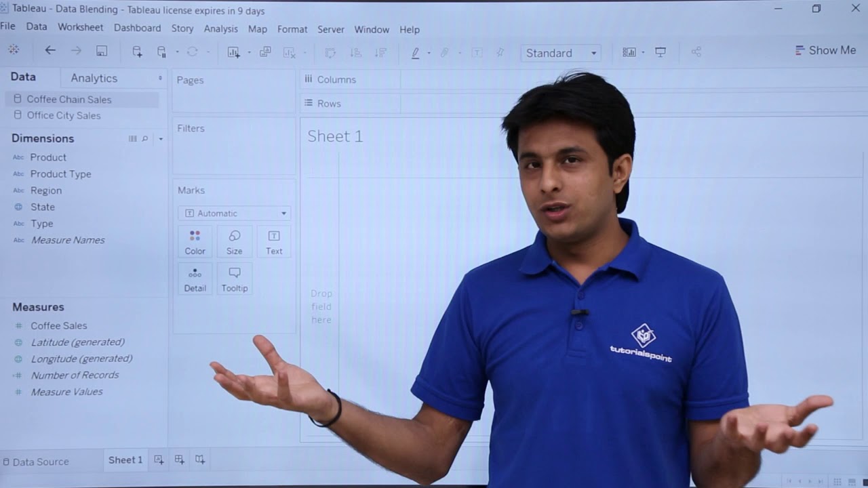This screenshot has width=868, height=488.
Task: Open the Story menu
Action: click(x=182, y=28)
